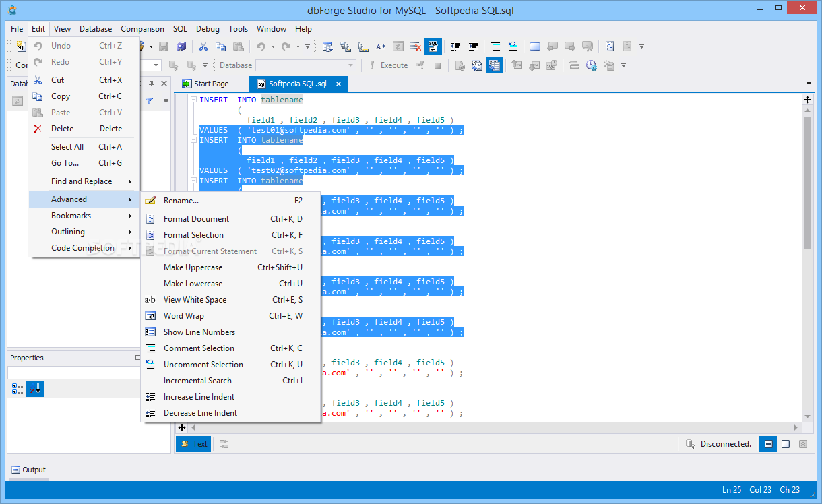
Task: Click the editor vertical scrollbar thumb
Action: click(807, 182)
